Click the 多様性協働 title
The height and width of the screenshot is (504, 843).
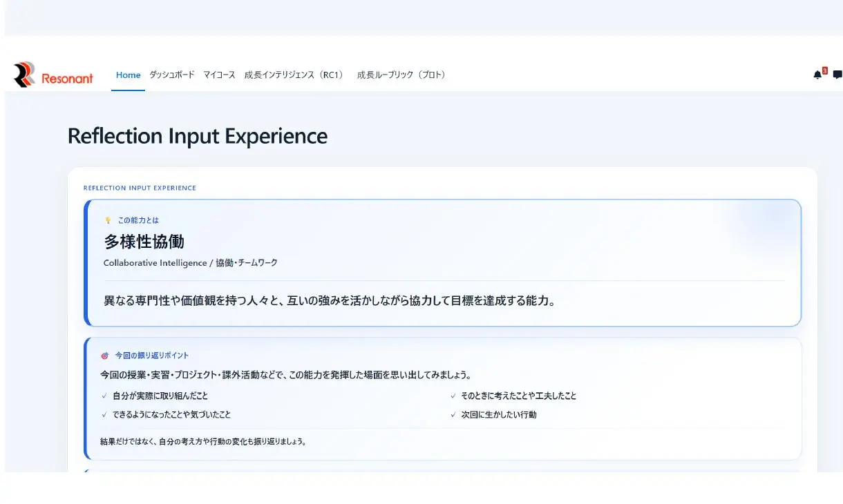pyautogui.click(x=144, y=242)
